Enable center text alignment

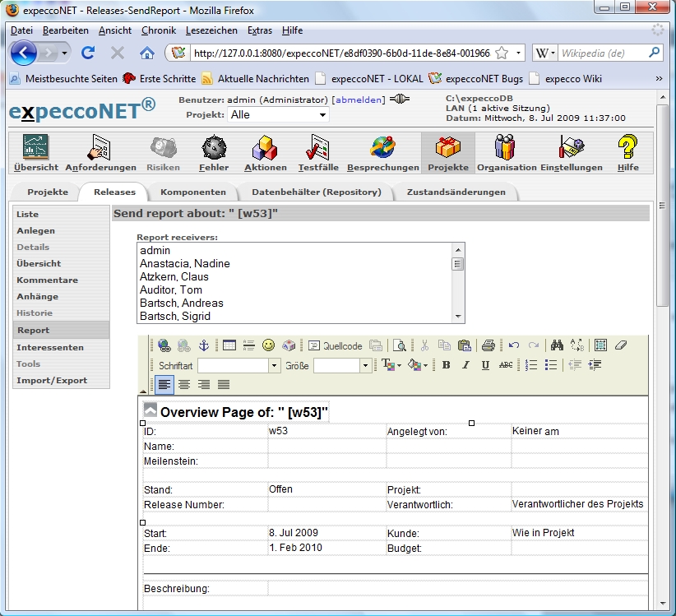[x=184, y=384]
